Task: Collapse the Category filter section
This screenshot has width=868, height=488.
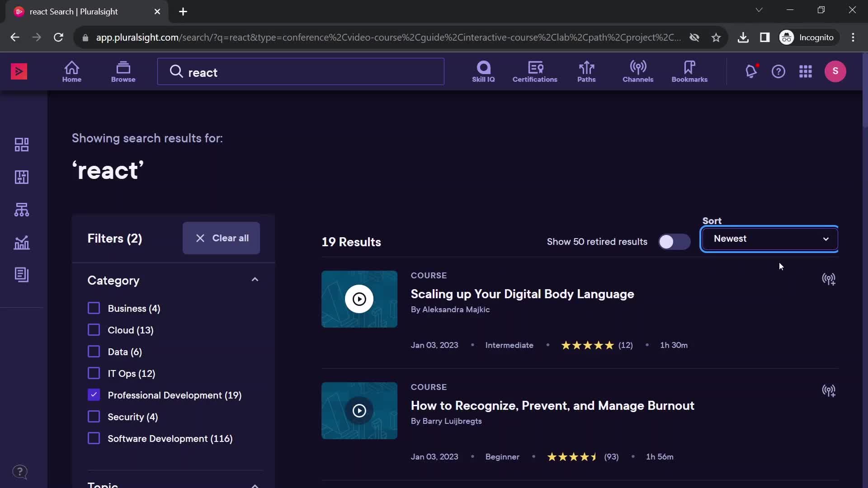Action: [x=255, y=280]
